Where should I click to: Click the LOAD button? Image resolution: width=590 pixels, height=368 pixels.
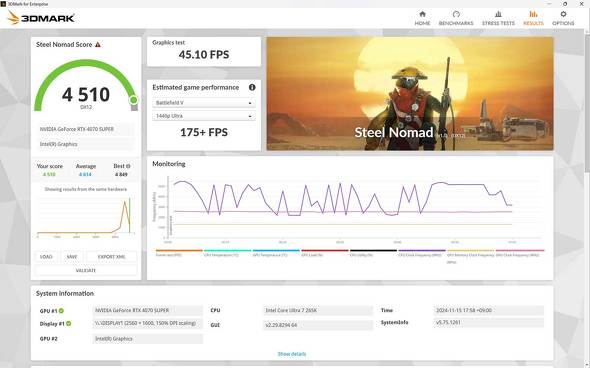(46, 257)
